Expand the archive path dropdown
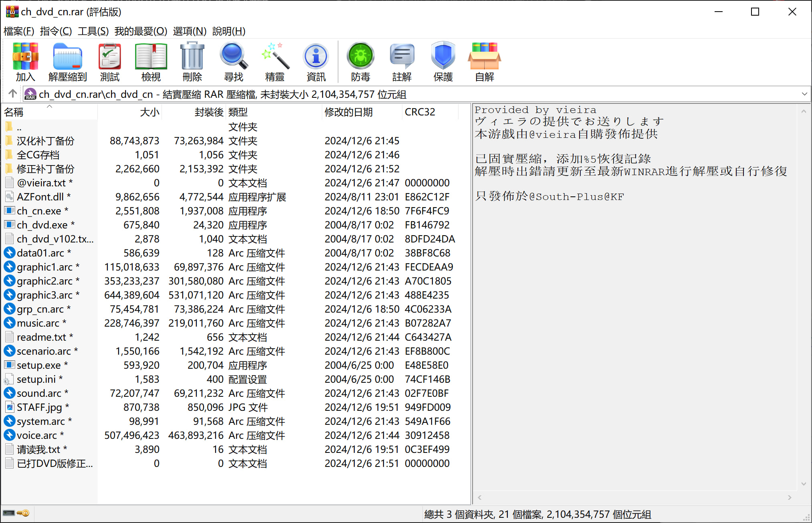Viewport: 812px width, 523px height. point(804,94)
